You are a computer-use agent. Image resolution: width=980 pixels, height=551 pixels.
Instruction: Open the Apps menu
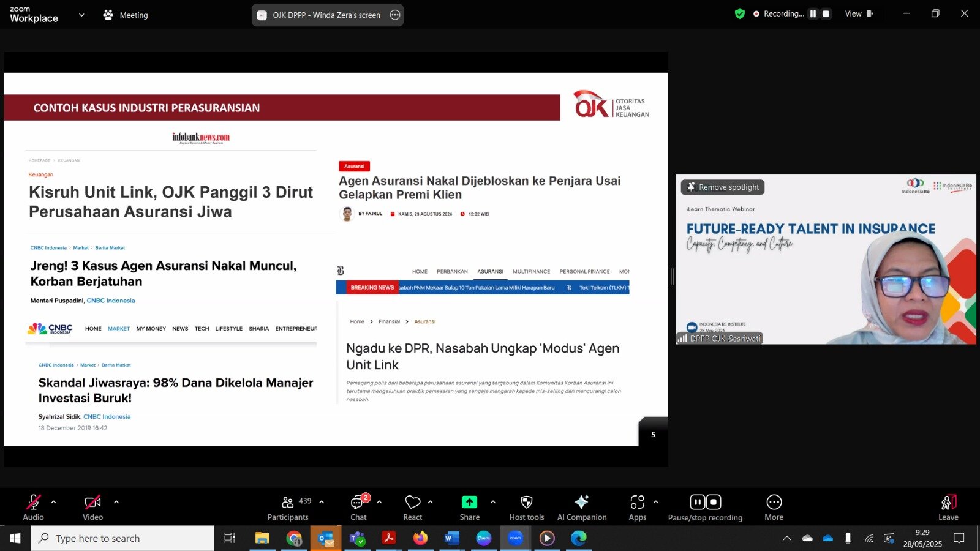click(x=638, y=508)
